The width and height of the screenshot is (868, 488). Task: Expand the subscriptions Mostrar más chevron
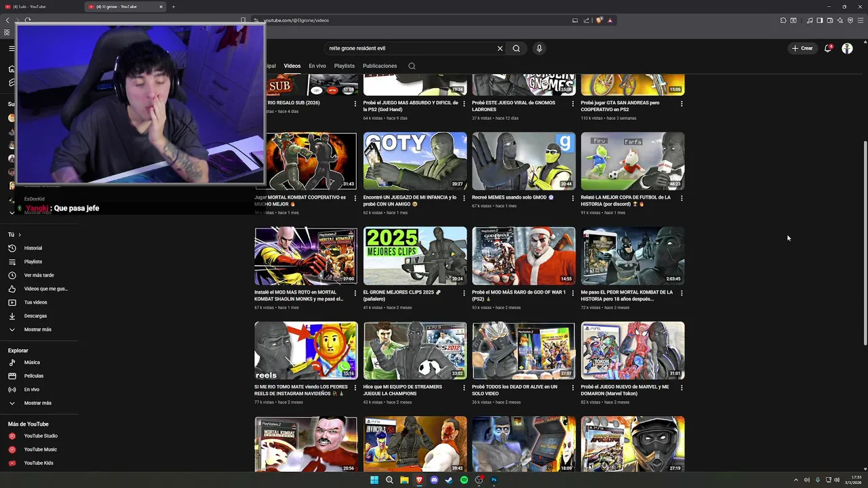pyautogui.click(x=12, y=212)
